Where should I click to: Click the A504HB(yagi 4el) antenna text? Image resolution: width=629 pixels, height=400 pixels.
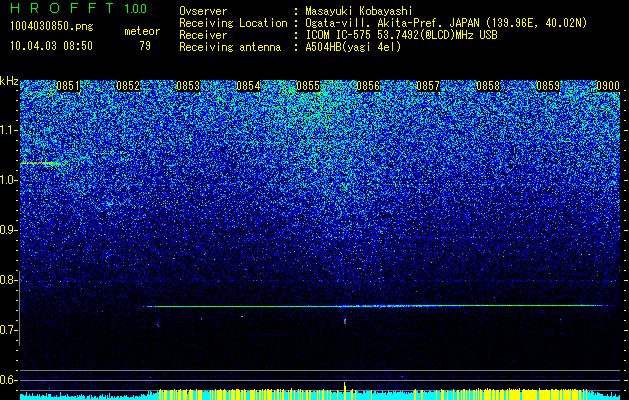pos(353,47)
